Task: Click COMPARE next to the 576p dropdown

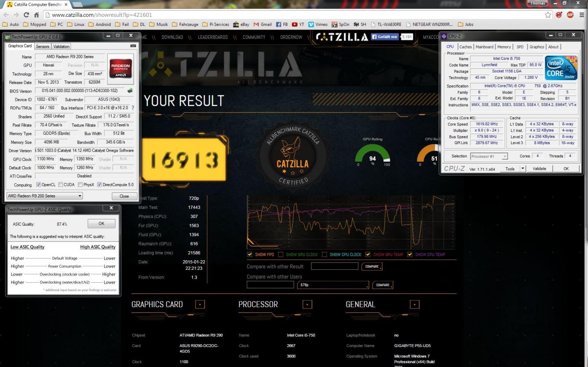Action: pyautogui.click(x=382, y=285)
